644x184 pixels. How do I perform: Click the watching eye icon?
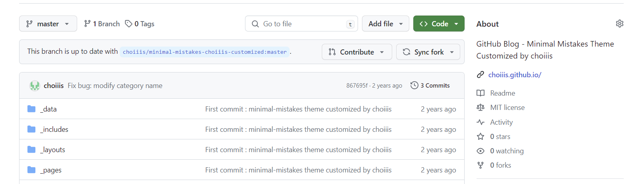coord(481,151)
